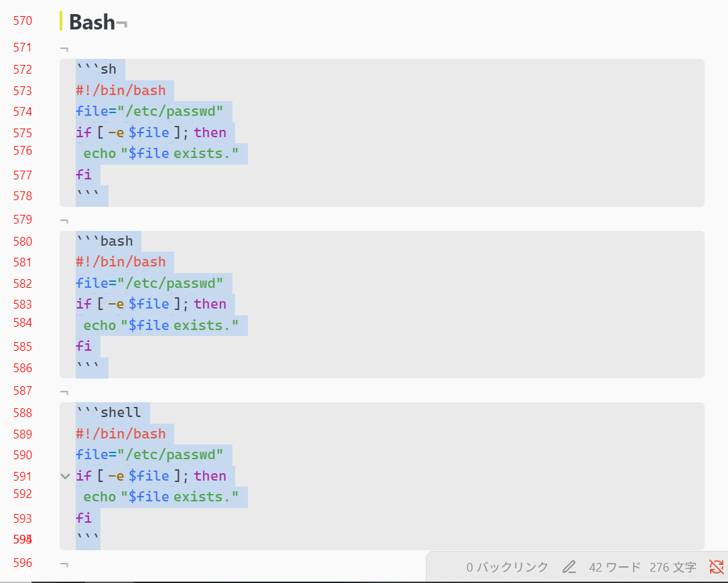Click the echo statement on line 576
The width and height of the screenshot is (728, 583).
pyautogui.click(x=161, y=153)
